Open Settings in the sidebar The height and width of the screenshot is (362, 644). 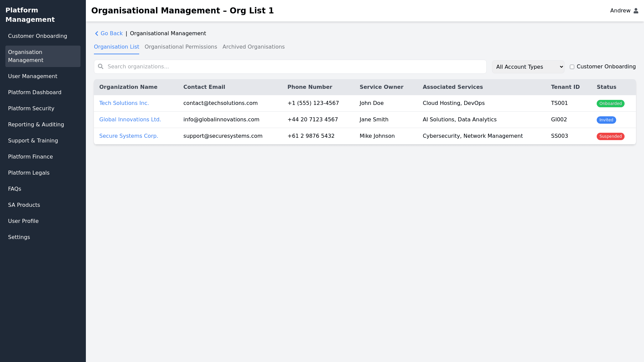(x=19, y=237)
